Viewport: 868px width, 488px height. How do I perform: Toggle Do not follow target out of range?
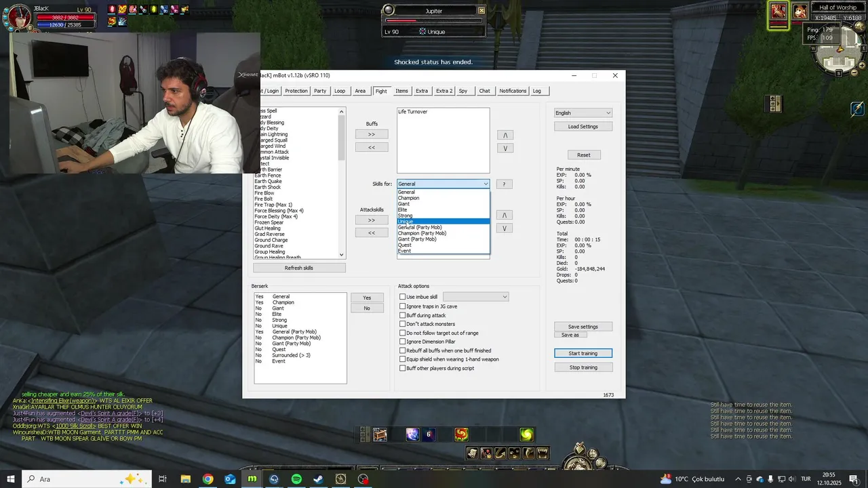tap(403, 333)
